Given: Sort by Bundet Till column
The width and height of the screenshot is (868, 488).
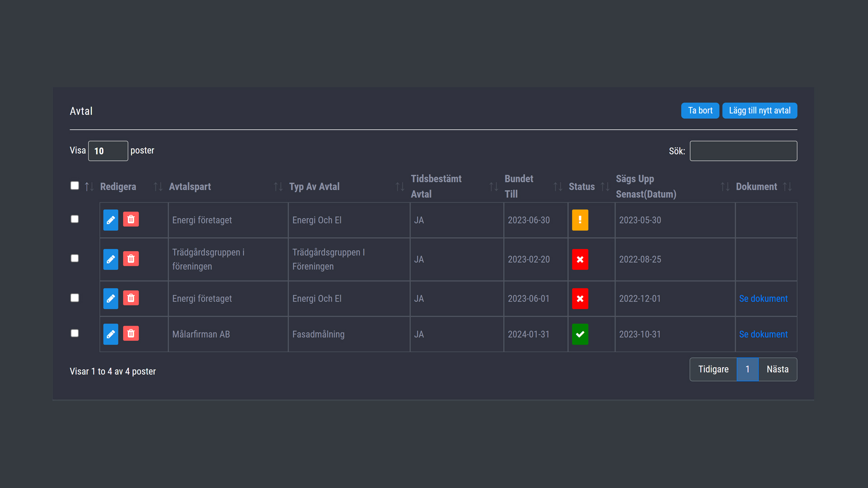Looking at the screenshot, I should pyautogui.click(x=519, y=186).
